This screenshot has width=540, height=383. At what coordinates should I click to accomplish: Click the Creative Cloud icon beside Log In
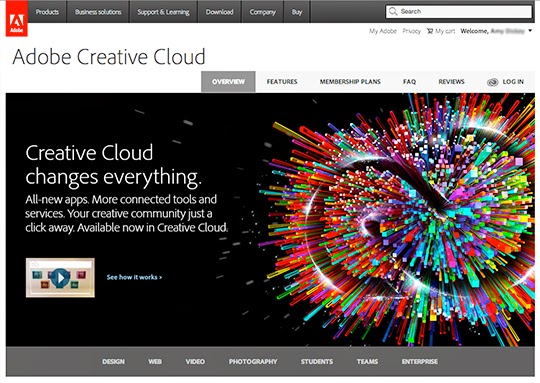(x=492, y=82)
